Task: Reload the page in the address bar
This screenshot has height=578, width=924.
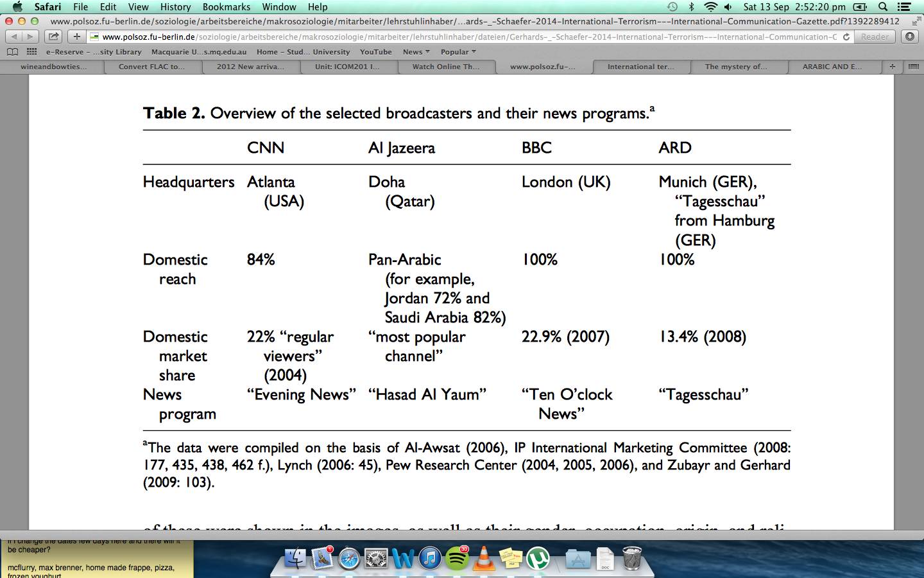Action: point(846,37)
